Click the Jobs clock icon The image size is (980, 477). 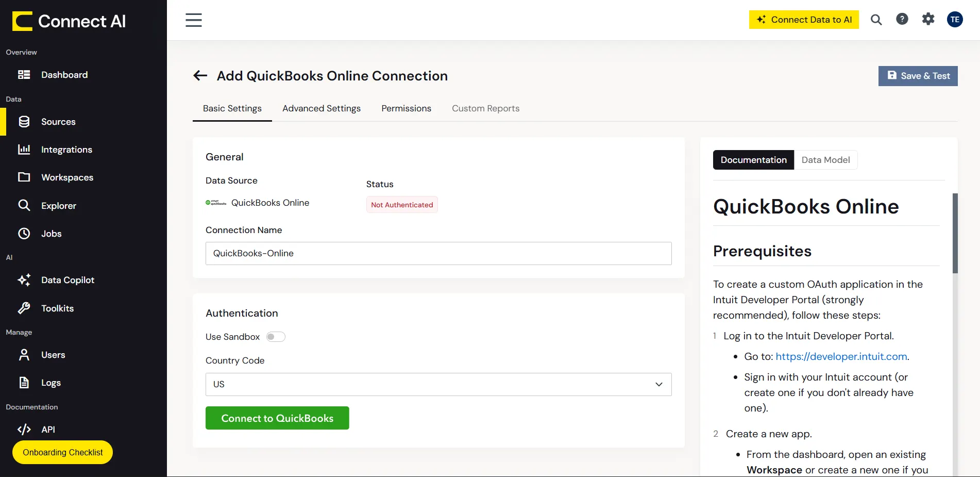(x=24, y=234)
